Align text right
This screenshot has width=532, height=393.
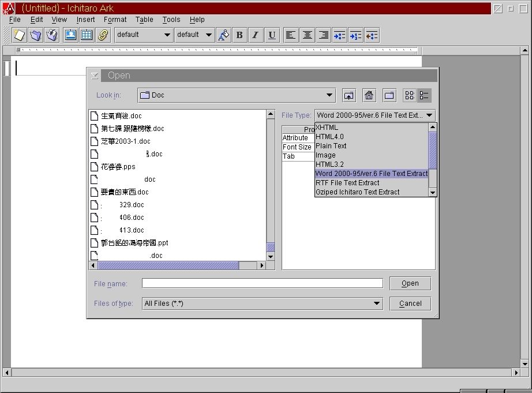coord(323,35)
